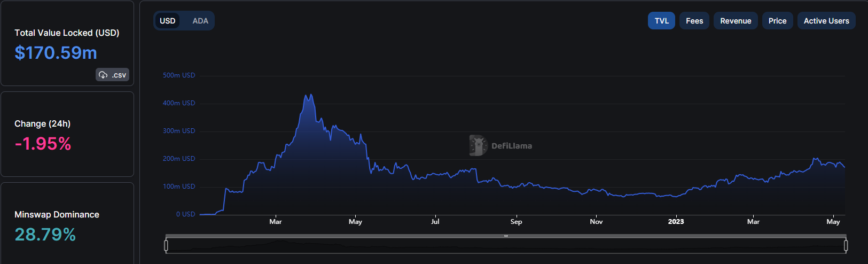Viewport: 868px width, 264px height.
Task: Click the 2023 label on the time axis
Action: click(x=676, y=221)
